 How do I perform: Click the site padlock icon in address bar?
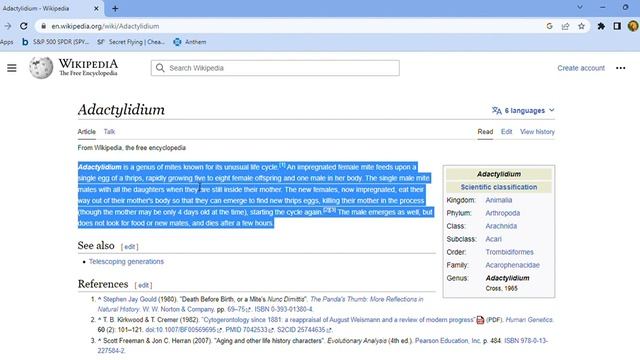43,26
